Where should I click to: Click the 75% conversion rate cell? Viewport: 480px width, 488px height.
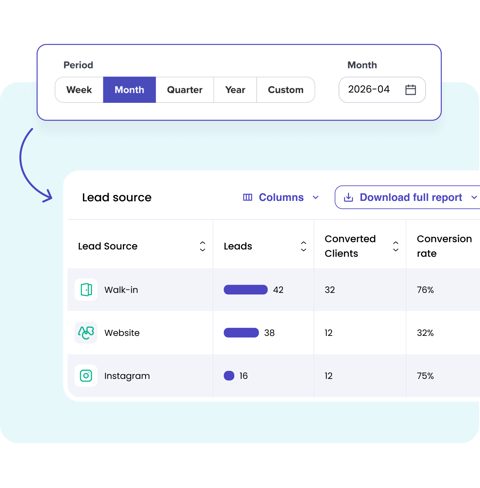coord(425,376)
